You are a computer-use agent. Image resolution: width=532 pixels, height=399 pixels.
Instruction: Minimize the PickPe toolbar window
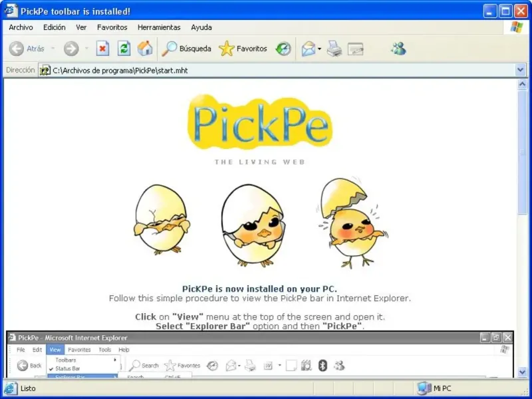489,11
